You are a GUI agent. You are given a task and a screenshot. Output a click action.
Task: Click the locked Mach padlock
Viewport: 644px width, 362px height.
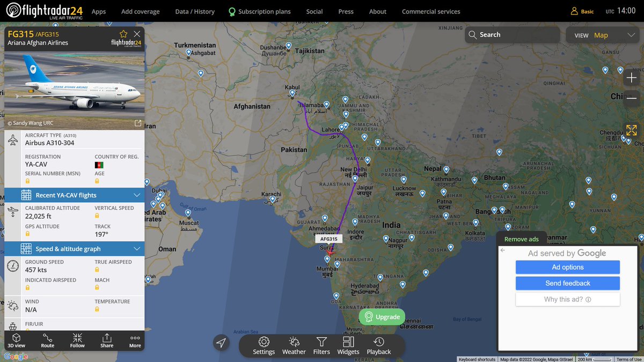tap(97, 288)
